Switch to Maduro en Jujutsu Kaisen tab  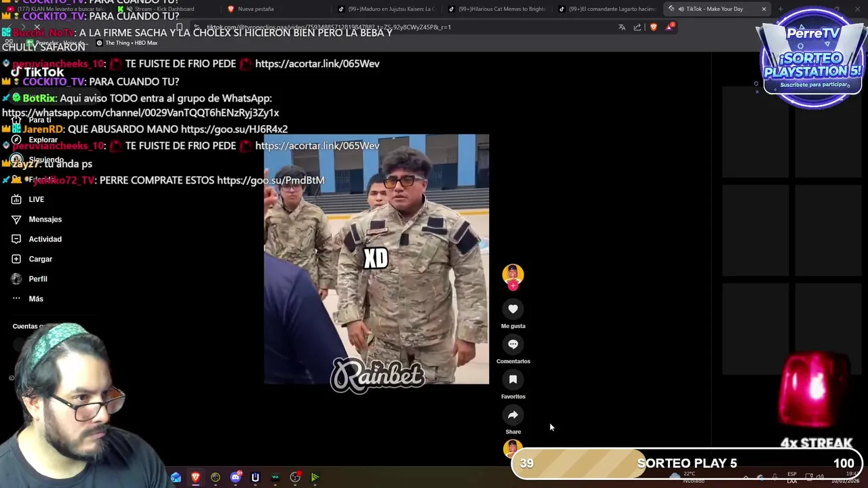388,9
